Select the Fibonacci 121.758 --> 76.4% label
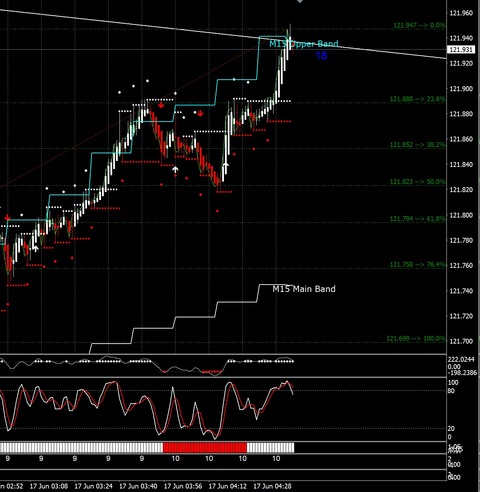The height and width of the screenshot is (492, 480). click(418, 264)
